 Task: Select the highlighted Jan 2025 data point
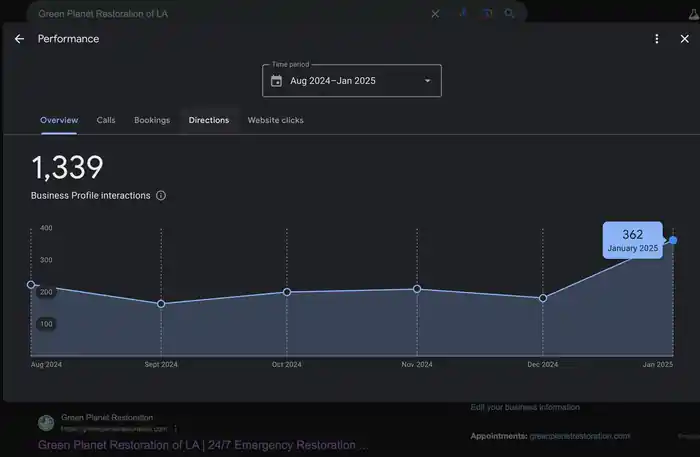(673, 241)
